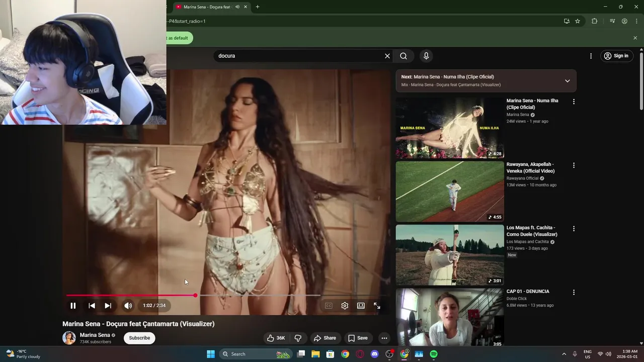Sign in to YouTube
Screen dimensions: 644x362
[x=616, y=56]
